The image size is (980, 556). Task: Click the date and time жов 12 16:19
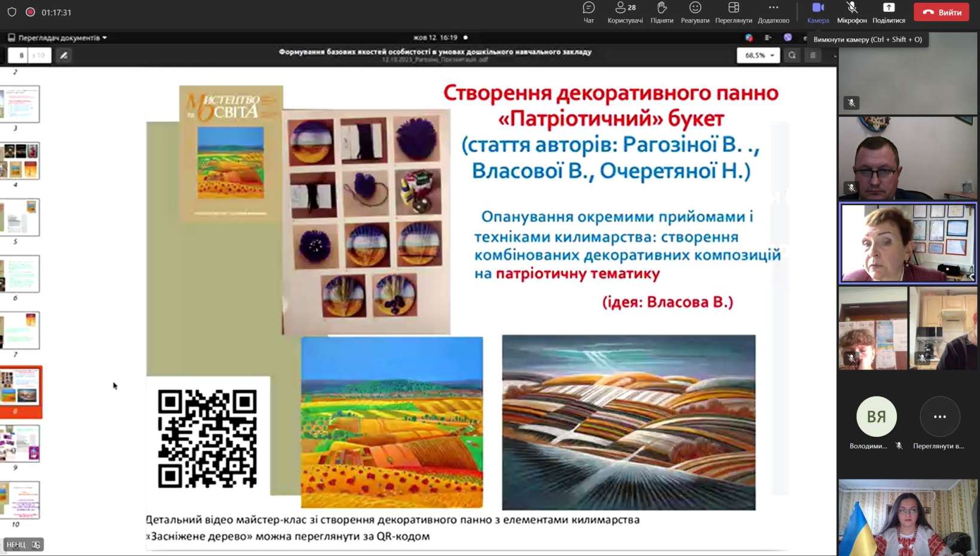point(436,38)
